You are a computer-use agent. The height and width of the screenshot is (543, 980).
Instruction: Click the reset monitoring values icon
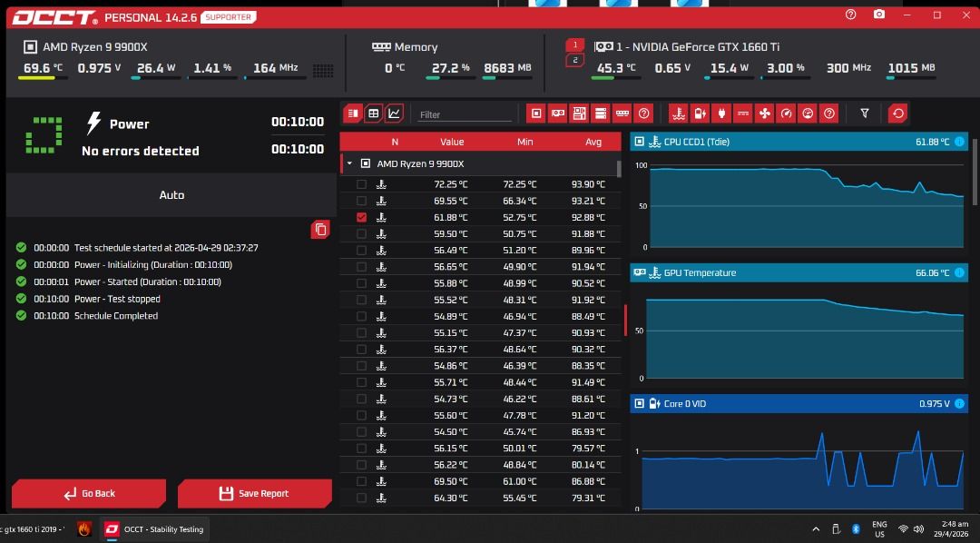[x=897, y=114]
